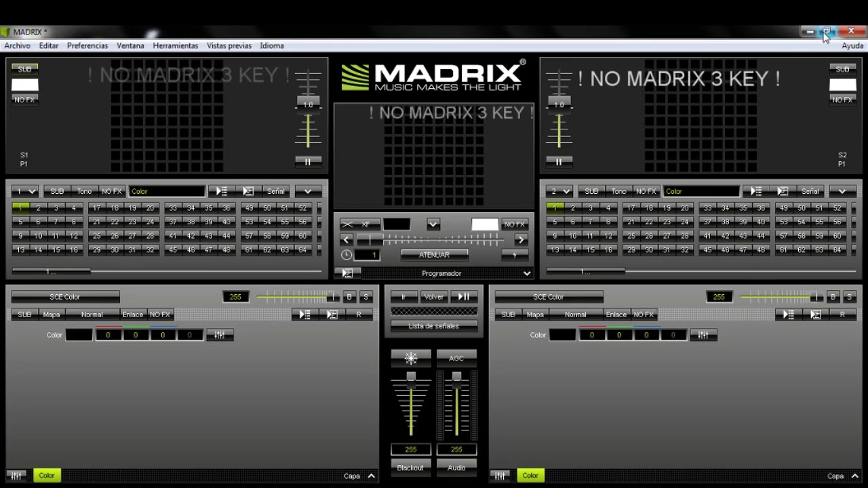This screenshot has width=868, height=488.
Task: Pause the left deck preview
Action: [x=308, y=162]
